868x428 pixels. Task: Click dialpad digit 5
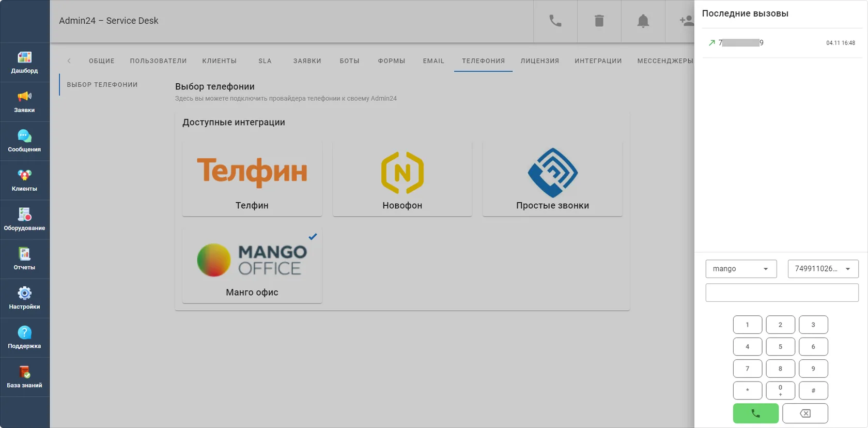780,347
